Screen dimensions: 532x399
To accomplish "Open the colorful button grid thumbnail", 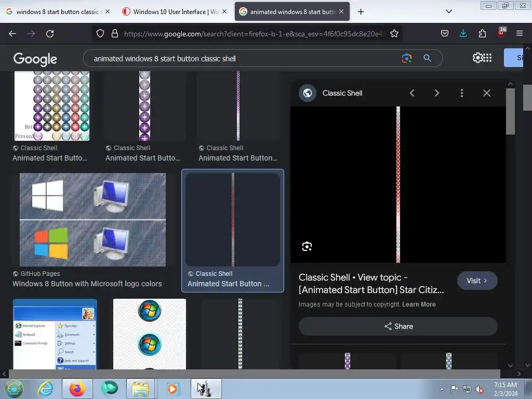I will [52, 106].
